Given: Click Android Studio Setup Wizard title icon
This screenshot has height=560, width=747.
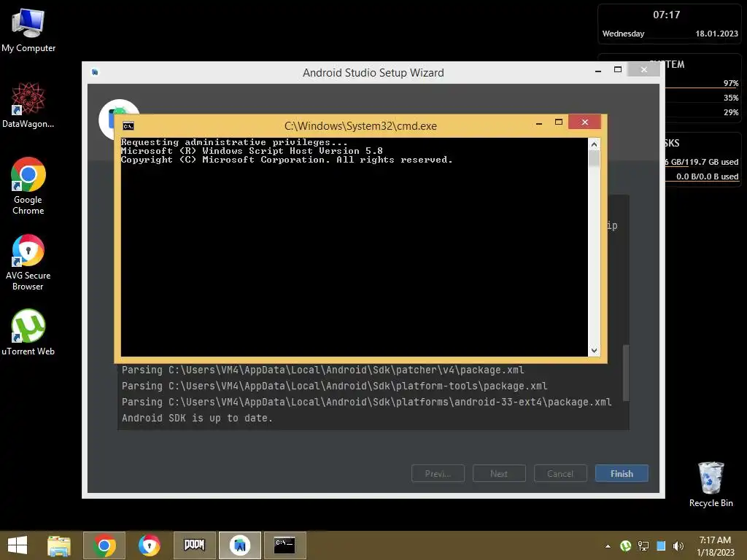Looking at the screenshot, I should click(x=95, y=72).
